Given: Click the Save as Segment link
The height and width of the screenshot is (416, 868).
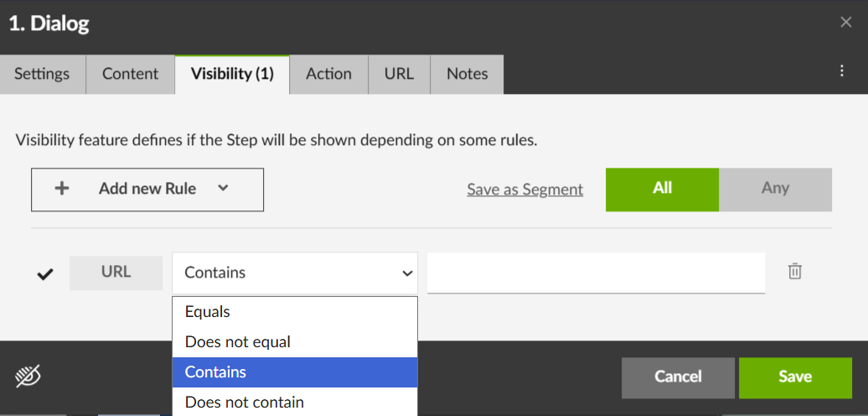Looking at the screenshot, I should [x=524, y=190].
